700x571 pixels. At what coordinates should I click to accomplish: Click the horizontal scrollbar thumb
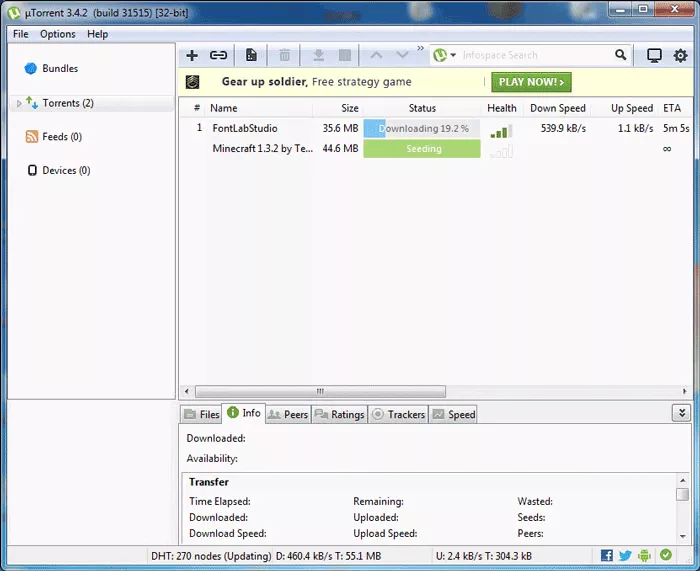coord(320,392)
